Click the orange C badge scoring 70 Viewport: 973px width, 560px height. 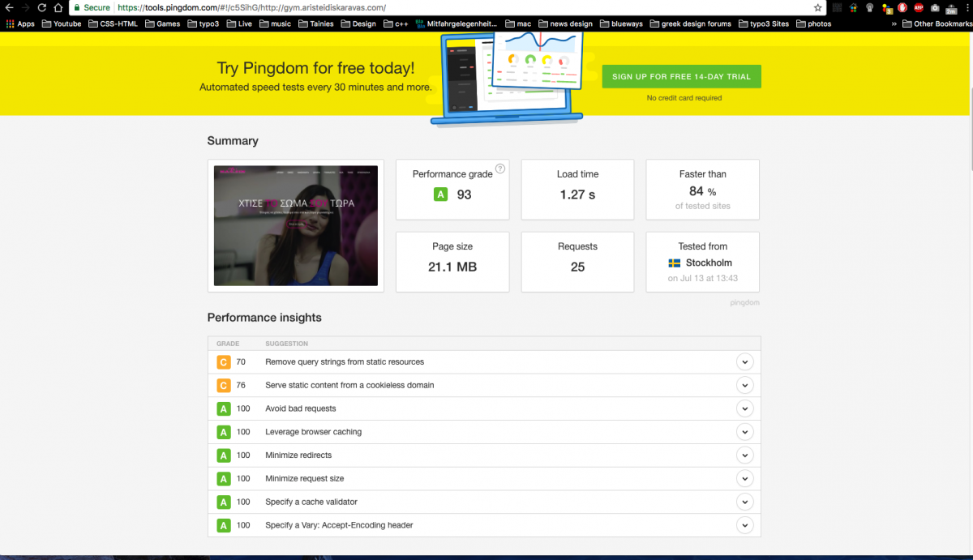point(223,362)
